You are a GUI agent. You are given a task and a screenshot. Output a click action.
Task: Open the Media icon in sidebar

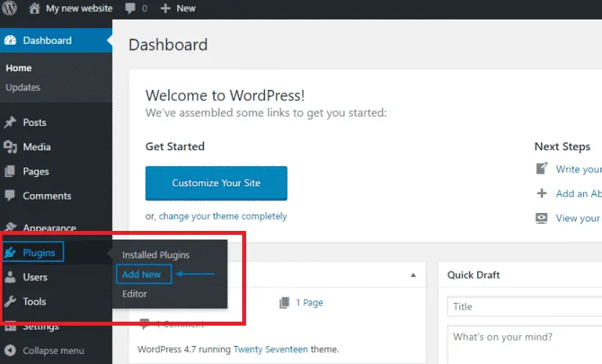10,147
